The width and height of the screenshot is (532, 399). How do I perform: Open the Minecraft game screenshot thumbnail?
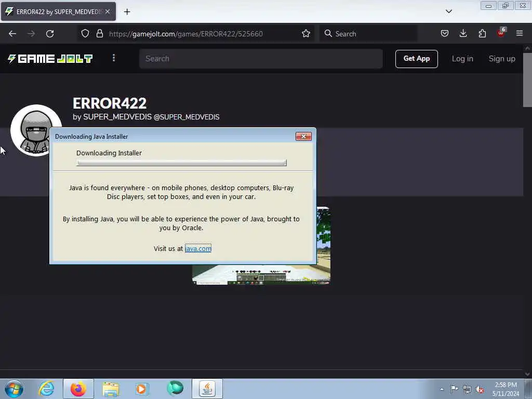click(x=323, y=245)
